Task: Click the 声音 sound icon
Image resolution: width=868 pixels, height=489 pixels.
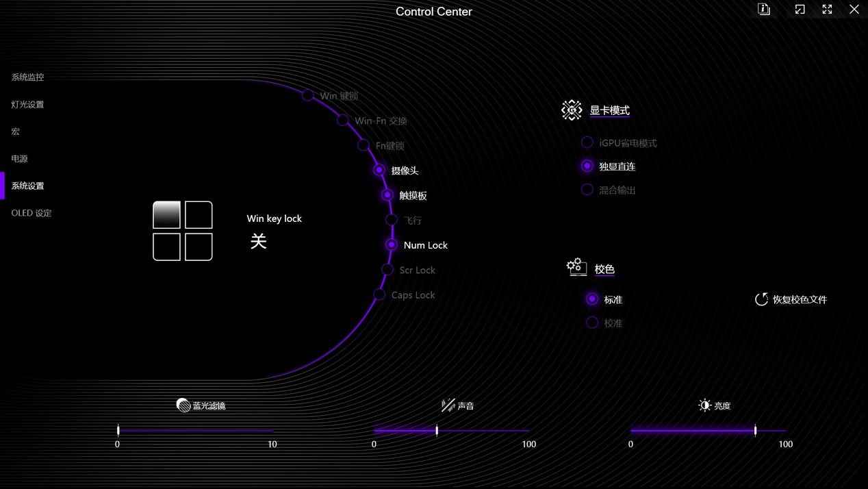Action: click(x=448, y=405)
